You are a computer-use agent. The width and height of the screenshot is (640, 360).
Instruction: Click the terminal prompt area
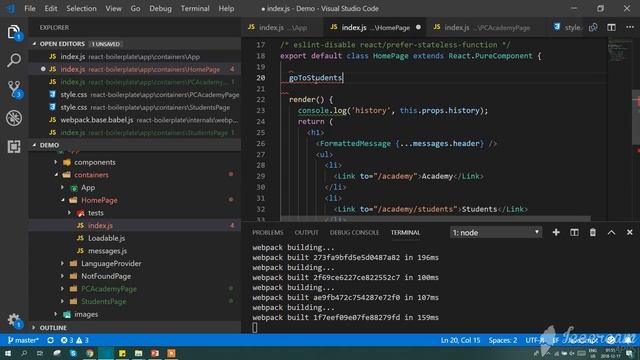click(x=255, y=327)
